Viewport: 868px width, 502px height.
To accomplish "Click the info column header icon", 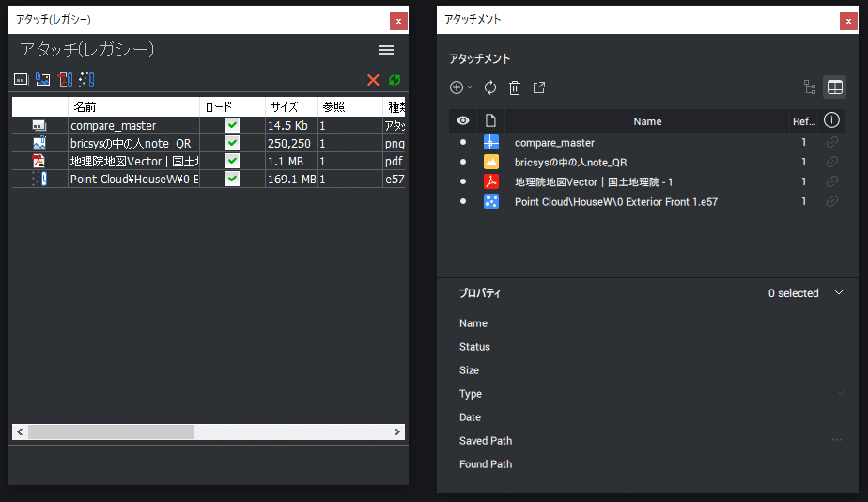I will coord(831,120).
